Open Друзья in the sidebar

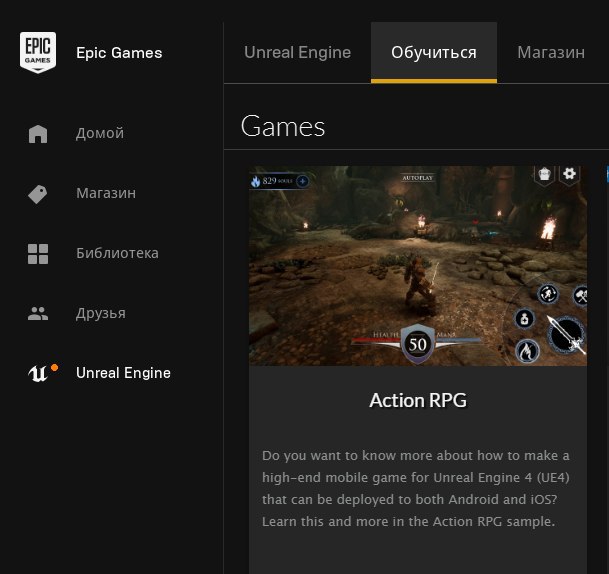pos(101,313)
